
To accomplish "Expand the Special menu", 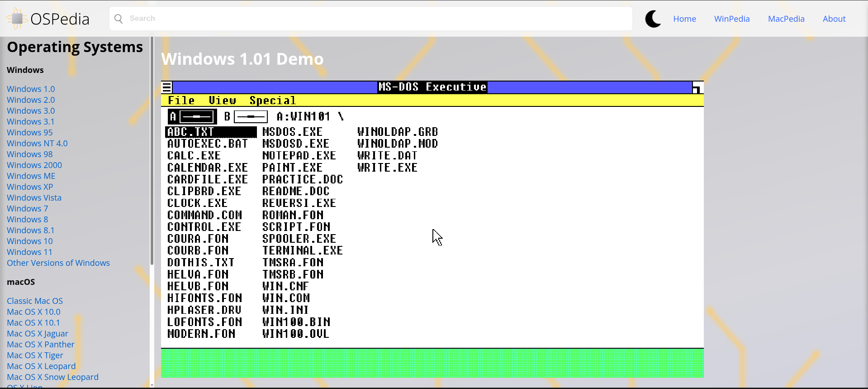I will tap(272, 101).
